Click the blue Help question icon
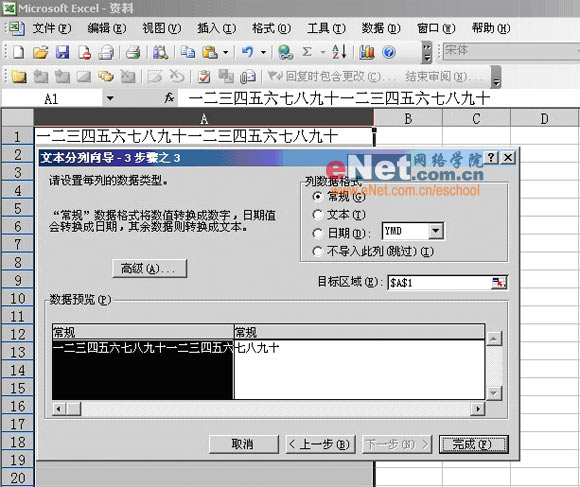Viewport: 580px width, 487px height. (388, 52)
